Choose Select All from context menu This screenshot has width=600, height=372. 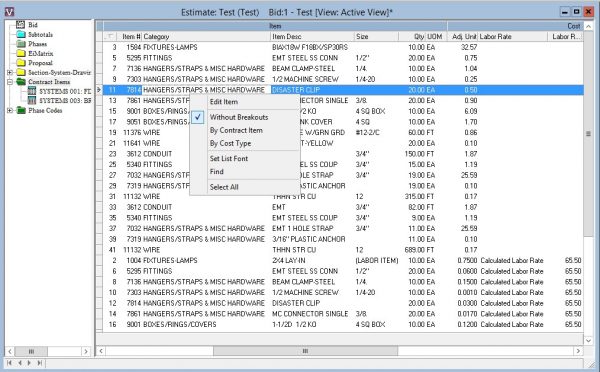tap(245, 187)
